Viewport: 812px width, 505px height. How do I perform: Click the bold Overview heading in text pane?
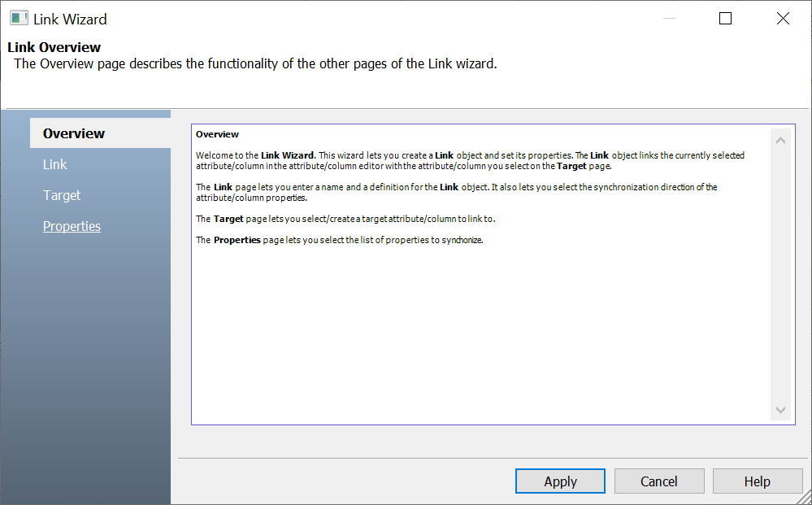point(218,134)
